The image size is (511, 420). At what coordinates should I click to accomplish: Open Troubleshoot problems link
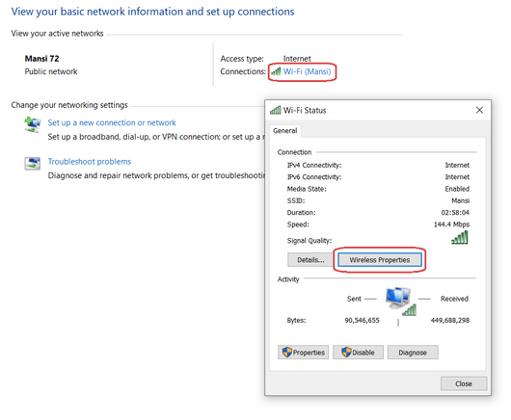(x=90, y=162)
